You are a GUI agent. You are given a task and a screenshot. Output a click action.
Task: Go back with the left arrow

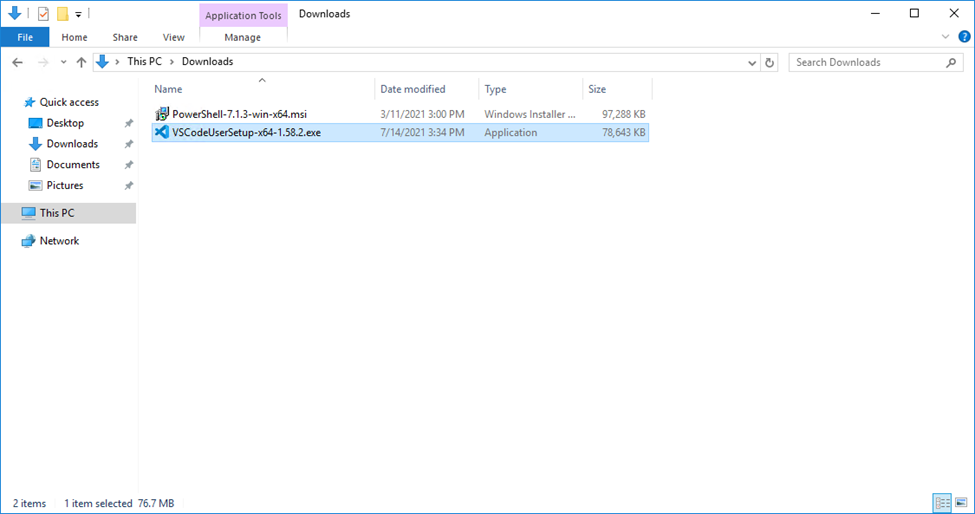click(17, 62)
